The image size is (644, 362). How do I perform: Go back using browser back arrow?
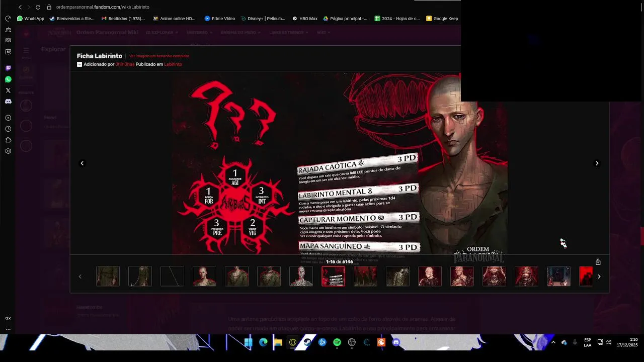[x=20, y=7]
